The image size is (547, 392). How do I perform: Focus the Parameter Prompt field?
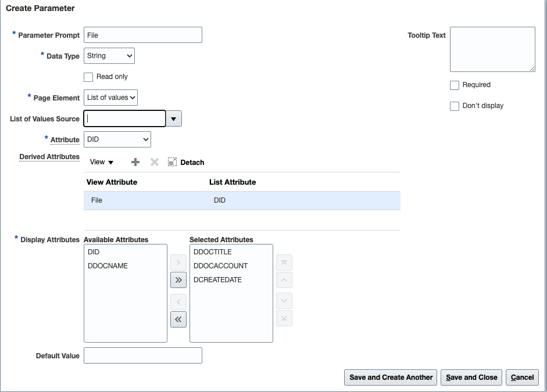click(143, 35)
